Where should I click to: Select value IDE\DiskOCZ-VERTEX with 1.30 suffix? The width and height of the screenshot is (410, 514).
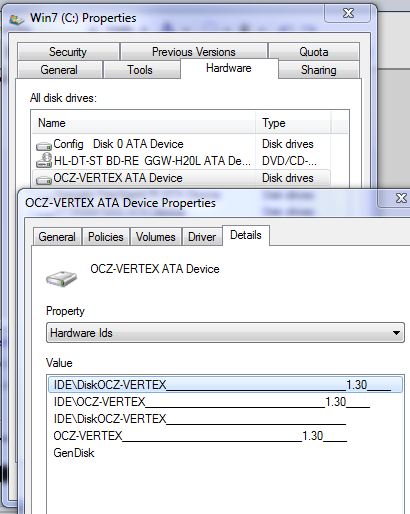(x=225, y=385)
